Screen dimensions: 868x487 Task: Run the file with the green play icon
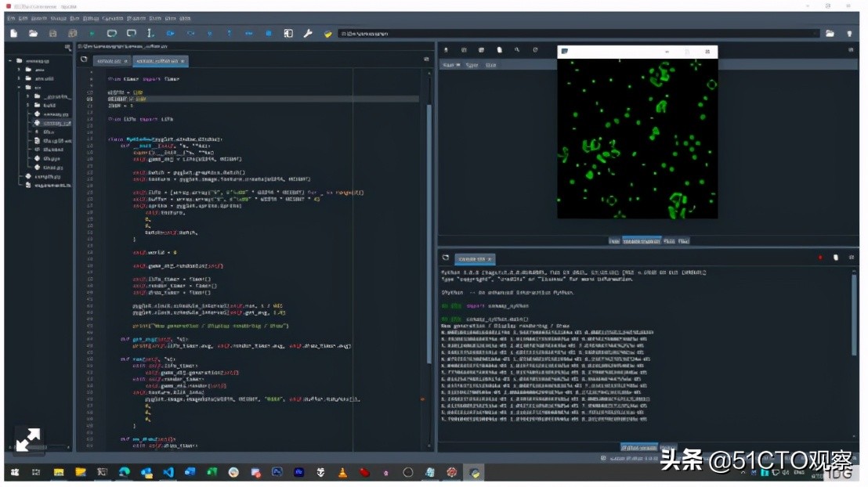[92, 34]
